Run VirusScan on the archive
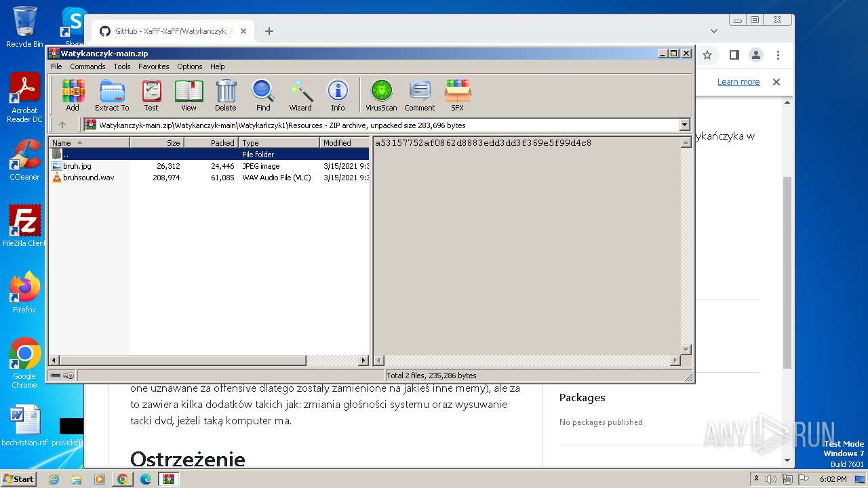This screenshot has height=488, width=868. point(381,95)
